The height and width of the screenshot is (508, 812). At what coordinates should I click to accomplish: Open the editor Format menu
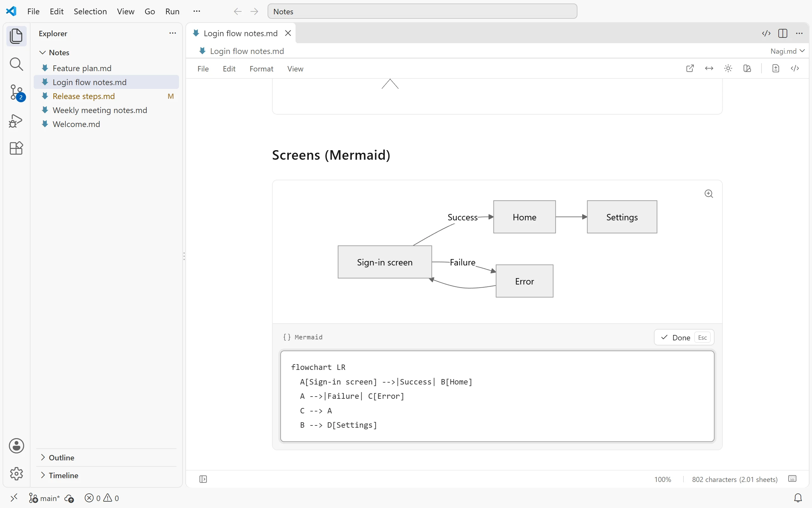coord(261,69)
